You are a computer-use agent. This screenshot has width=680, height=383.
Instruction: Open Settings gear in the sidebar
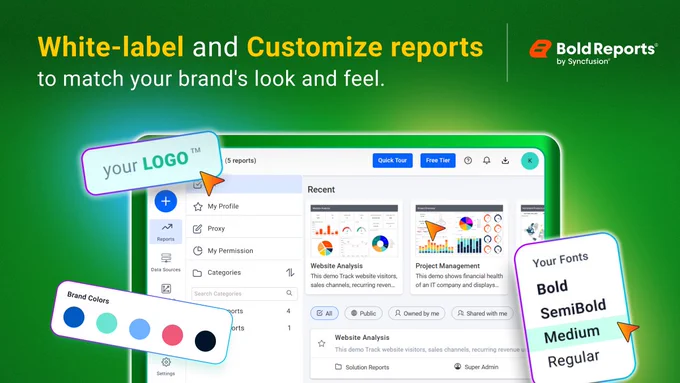coord(166,366)
